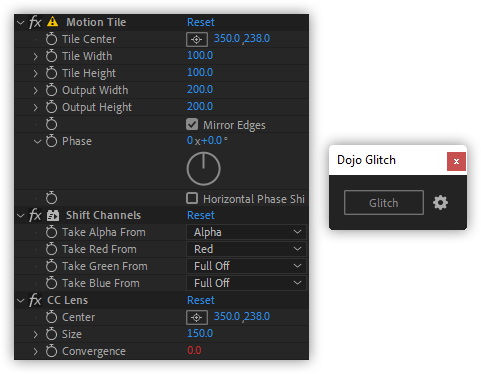Click Phase value 0x+0.0°
This screenshot has height=374, width=481.
tap(207, 141)
